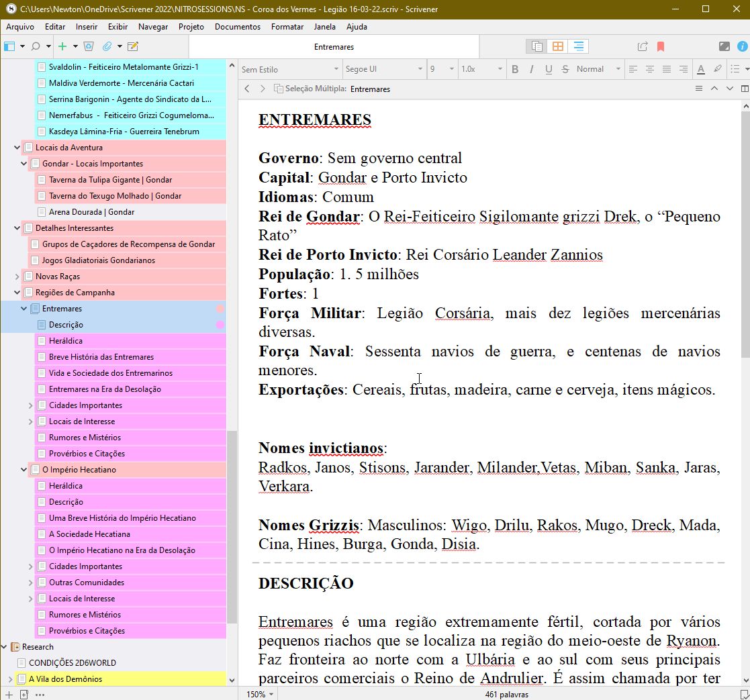Open the Projeto menu
750x700 pixels.
[x=191, y=27]
